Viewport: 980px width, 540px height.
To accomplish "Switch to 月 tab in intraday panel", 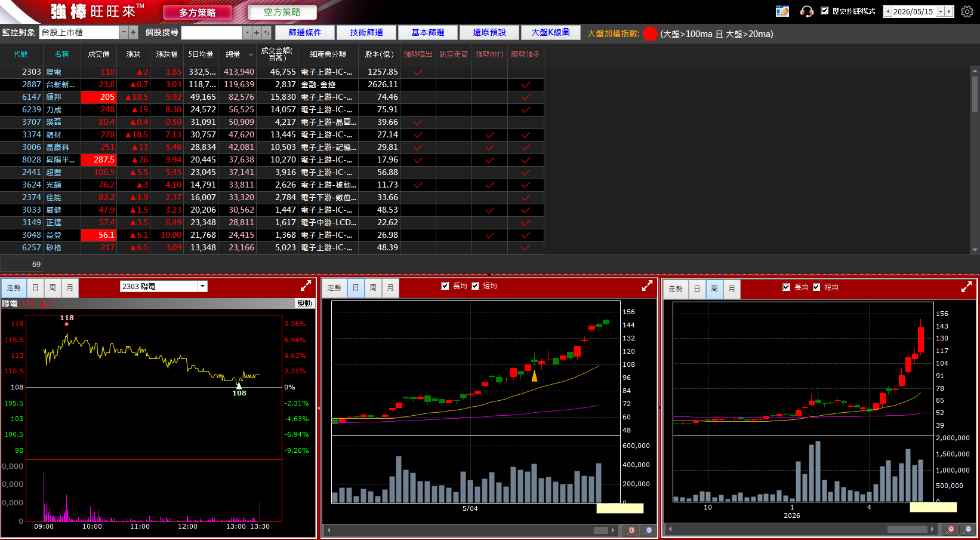I will tap(70, 288).
